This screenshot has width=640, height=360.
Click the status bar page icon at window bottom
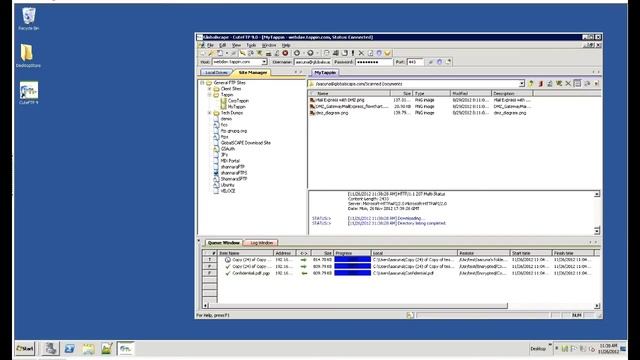pyautogui.click(x=410, y=315)
